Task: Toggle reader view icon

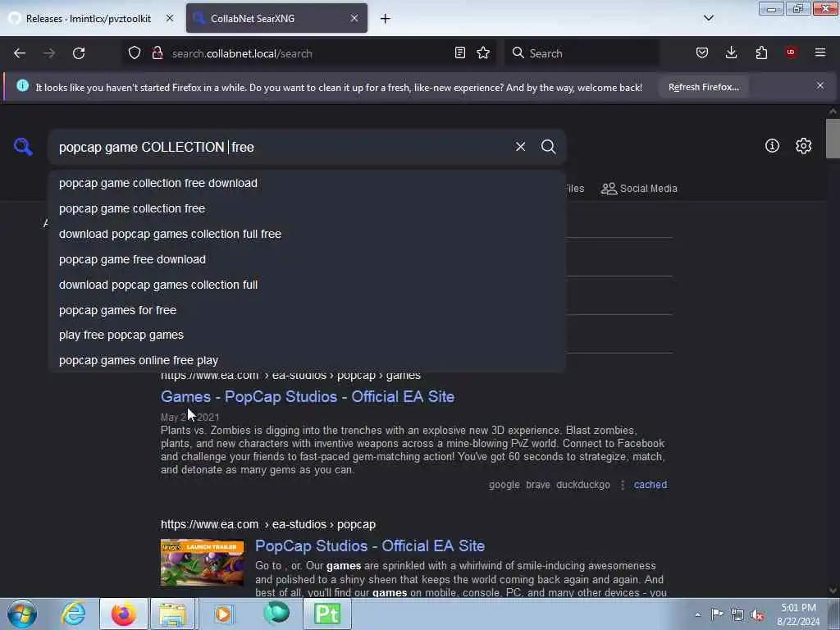Action: 459,53
